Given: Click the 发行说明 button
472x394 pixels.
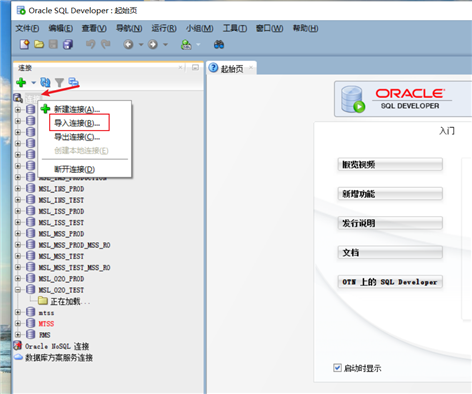Looking at the screenshot, I should click(x=390, y=223).
